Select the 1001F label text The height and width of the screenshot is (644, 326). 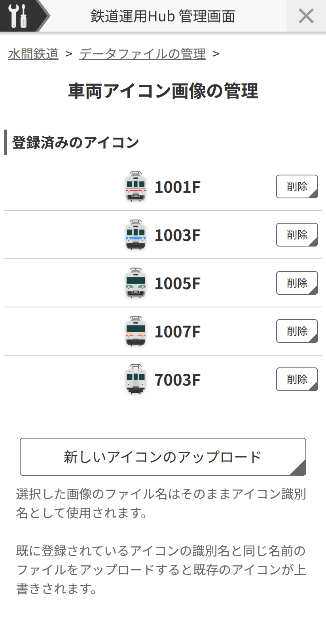(x=178, y=187)
